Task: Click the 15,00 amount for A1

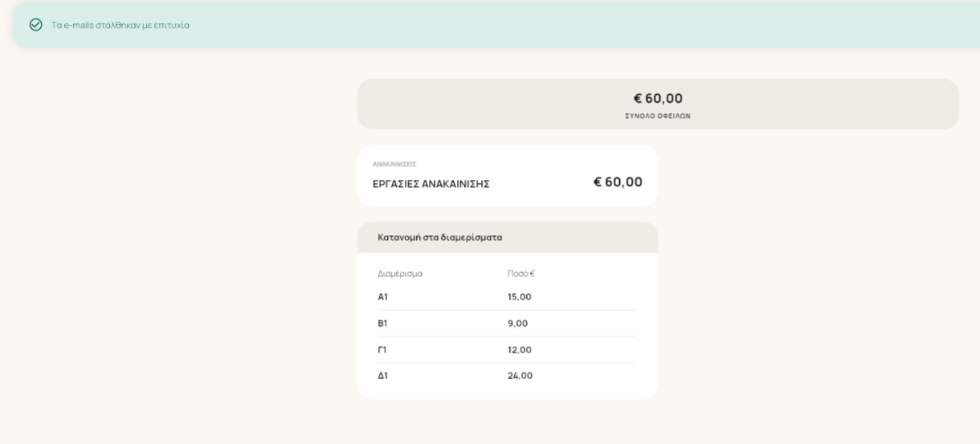Action: click(x=520, y=297)
